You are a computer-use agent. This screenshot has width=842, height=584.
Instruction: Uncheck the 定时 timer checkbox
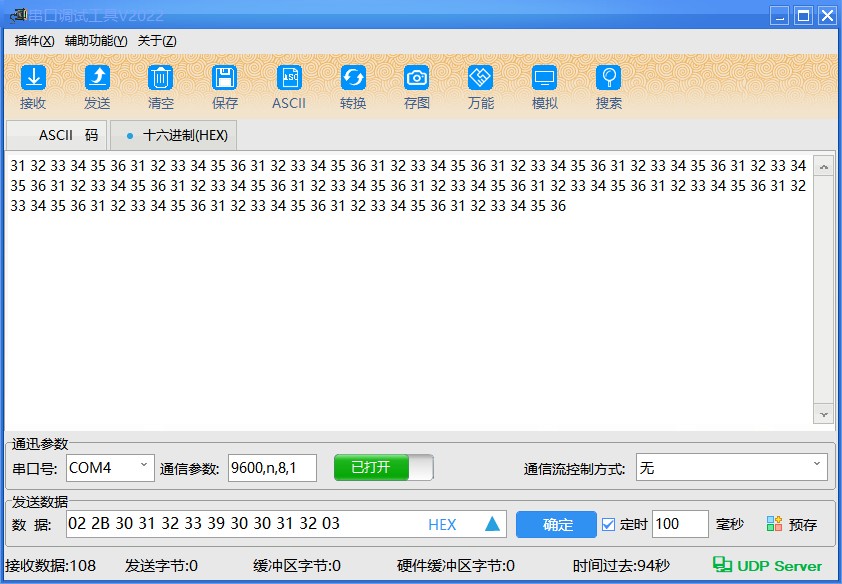(x=609, y=524)
